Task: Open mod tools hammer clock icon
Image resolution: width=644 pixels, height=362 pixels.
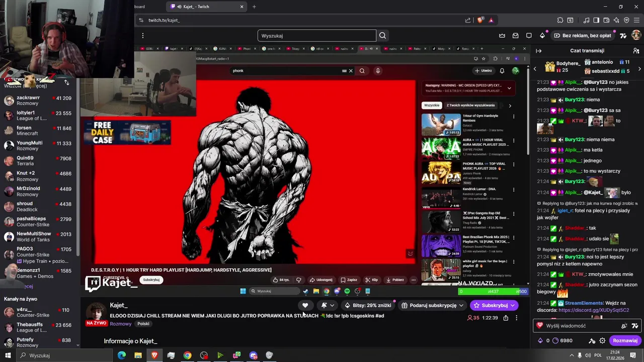Action: 592,340
